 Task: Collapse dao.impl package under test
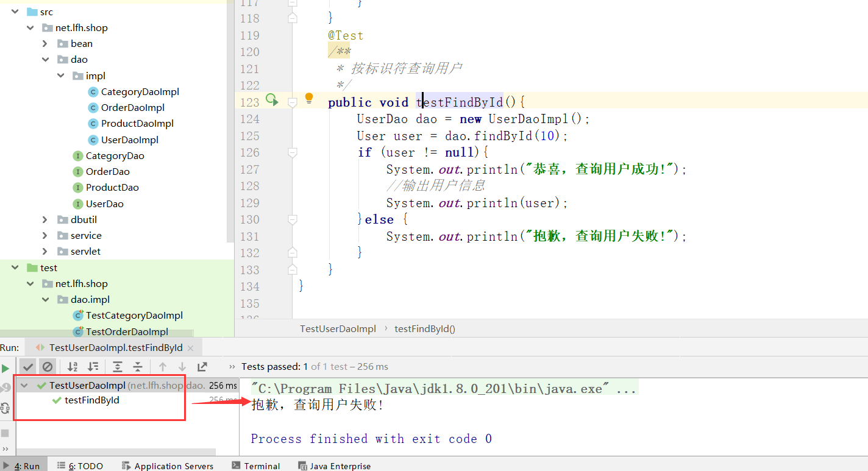point(45,299)
